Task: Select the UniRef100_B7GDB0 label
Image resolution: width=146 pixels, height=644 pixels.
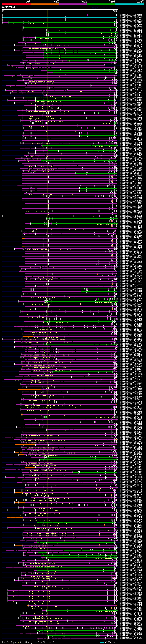Action: pos(131,35)
